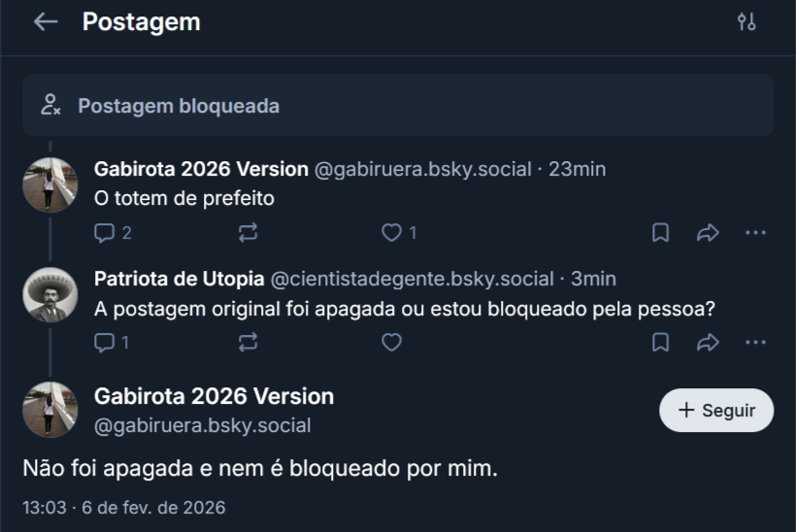Click the 13:03 · 6 de fev. de 2026 timestamp
This screenshot has height=532, width=796.
[123, 508]
